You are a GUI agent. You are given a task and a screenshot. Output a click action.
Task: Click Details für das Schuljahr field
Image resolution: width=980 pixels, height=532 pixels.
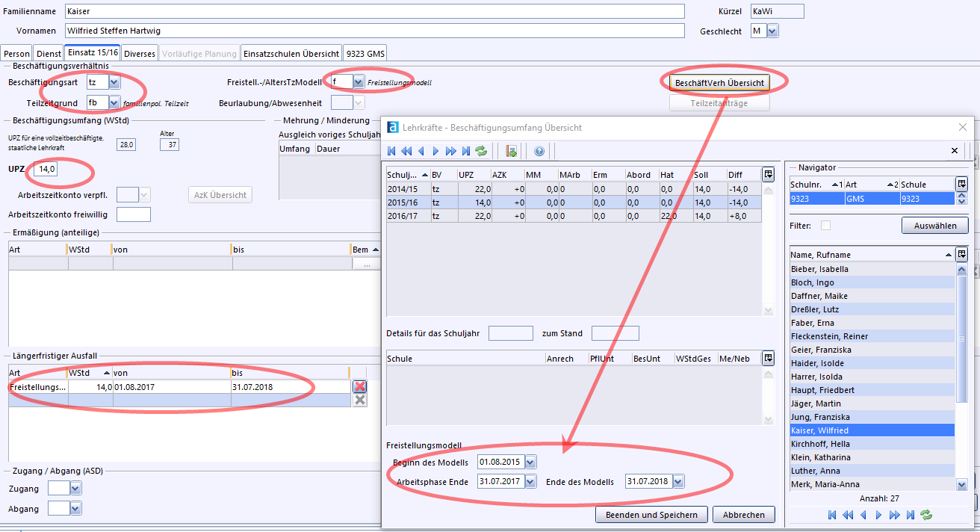point(511,333)
